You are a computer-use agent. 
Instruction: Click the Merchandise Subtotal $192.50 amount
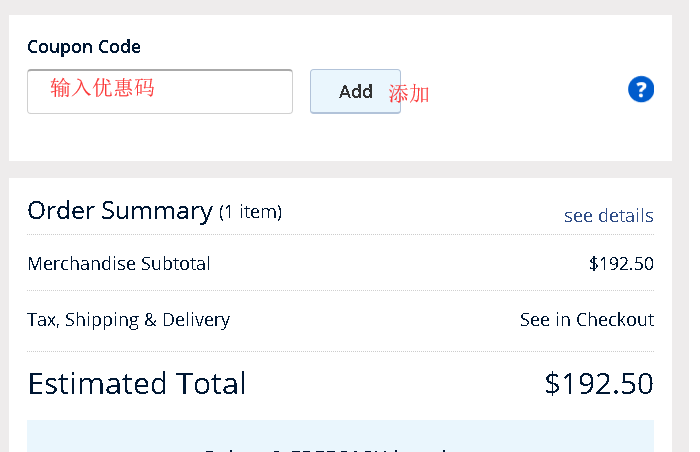point(621,264)
